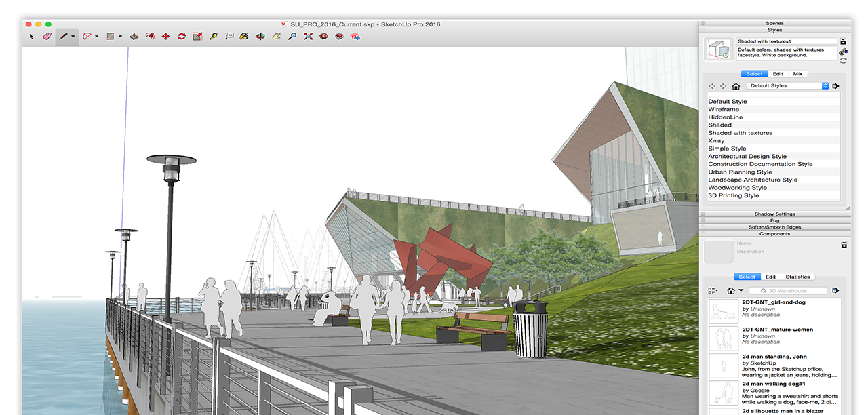Select 2d man standing, John component
The image size is (868, 415).
(774, 365)
